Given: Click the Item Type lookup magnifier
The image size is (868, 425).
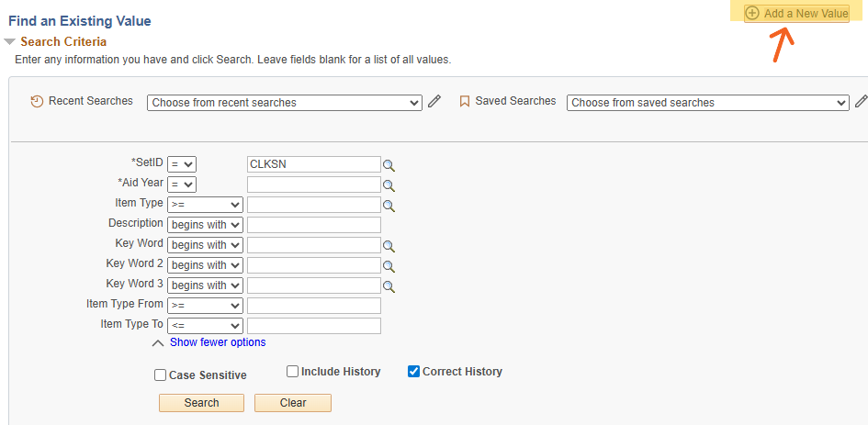Looking at the screenshot, I should coord(389,206).
